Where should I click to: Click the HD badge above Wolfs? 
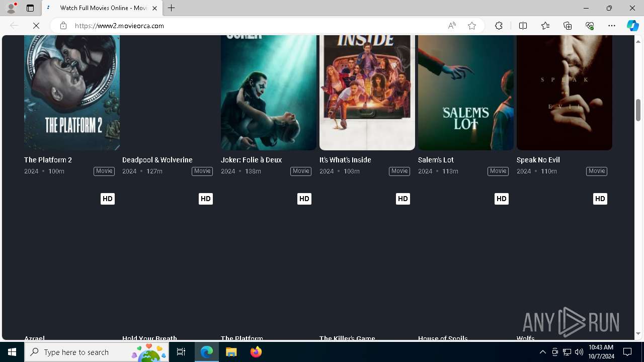coord(600,199)
